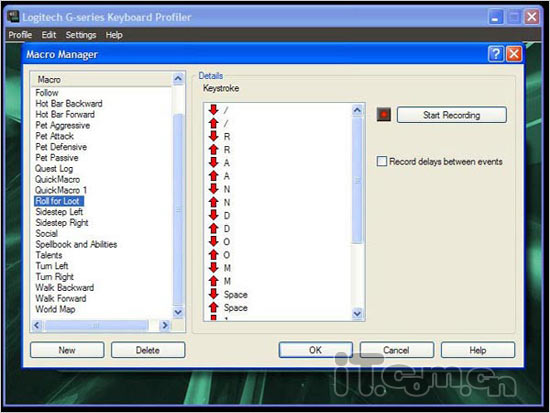Click the keystroke list vertical scrollbar thumb
550x413 pixels.
click(357, 180)
